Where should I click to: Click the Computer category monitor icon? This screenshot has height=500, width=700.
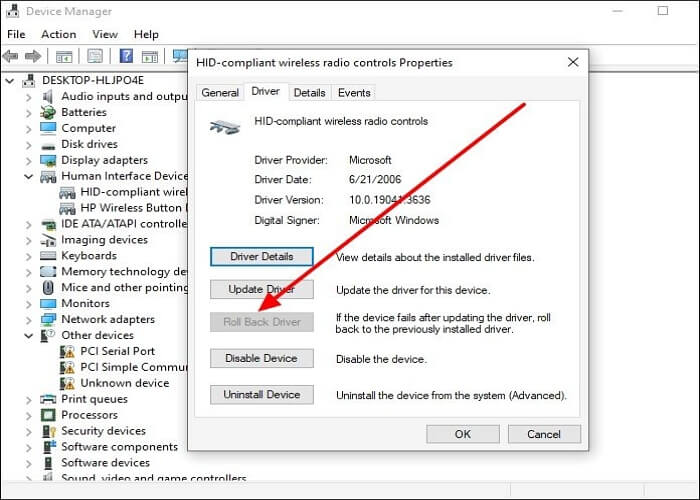pos(48,128)
